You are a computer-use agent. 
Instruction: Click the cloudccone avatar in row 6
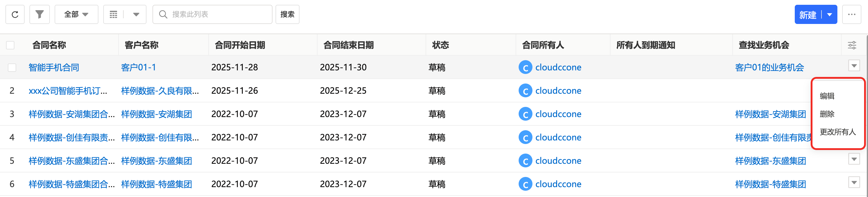tap(525, 184)
